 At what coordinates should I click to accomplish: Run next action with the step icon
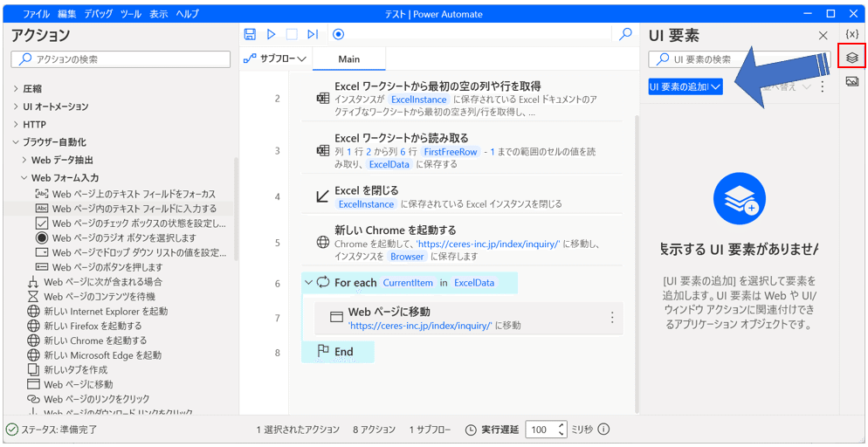pyautogui.click(x=313, y=34)
